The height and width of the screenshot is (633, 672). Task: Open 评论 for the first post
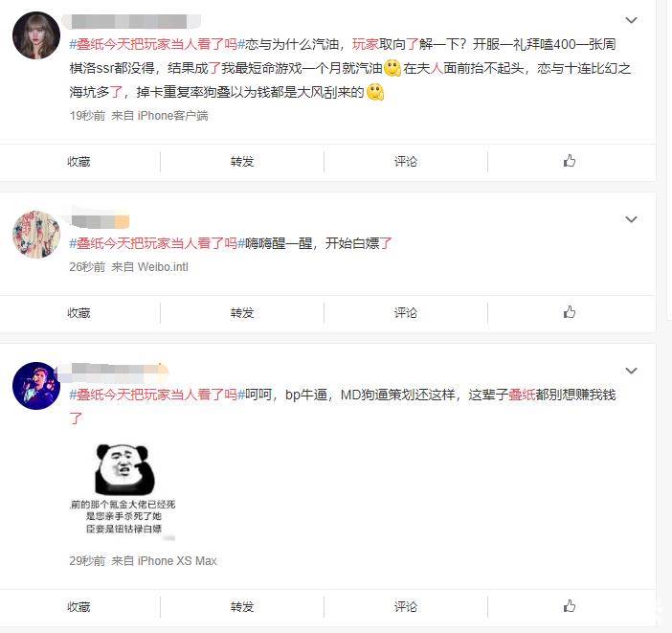[406, 162]
